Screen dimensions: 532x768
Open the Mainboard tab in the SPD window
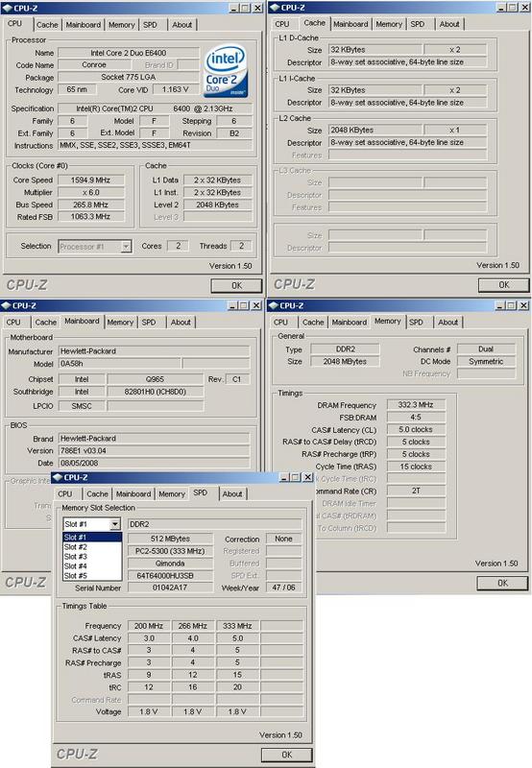[133, 494]
